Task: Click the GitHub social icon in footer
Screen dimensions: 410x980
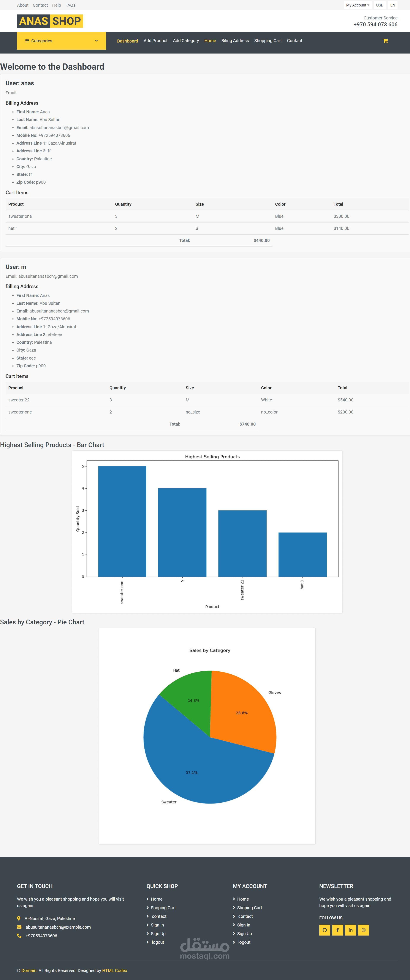Action: click(x=324, y=930)
